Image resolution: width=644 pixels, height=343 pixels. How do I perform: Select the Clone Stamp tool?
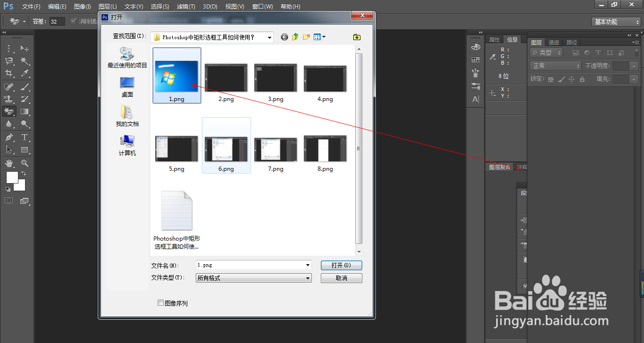8,98
